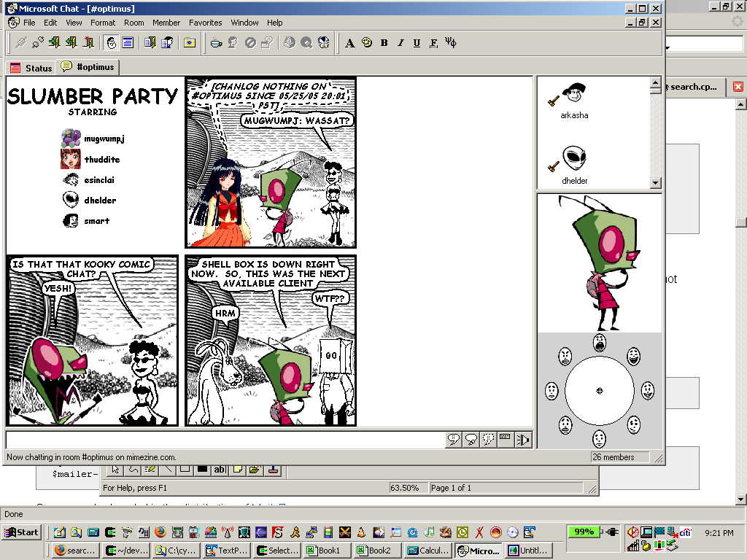
Task: Pick the angry face on the emotion wheel
Action: pos(565,356)
